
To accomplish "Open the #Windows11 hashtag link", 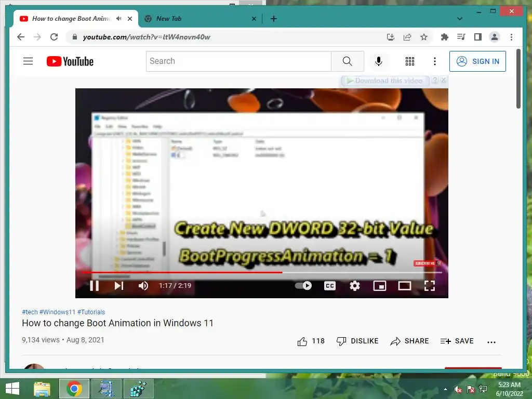I will pyautogui.click(x=57, y=312).
